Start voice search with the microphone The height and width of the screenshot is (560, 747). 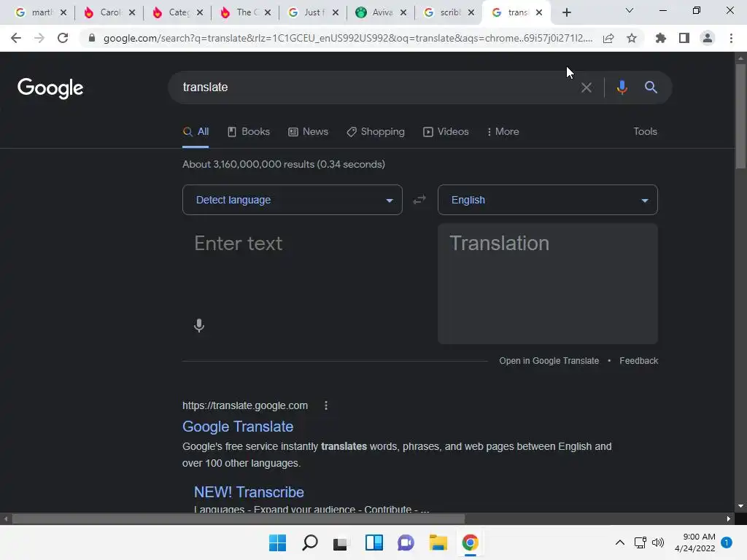(x=622, y=87)
